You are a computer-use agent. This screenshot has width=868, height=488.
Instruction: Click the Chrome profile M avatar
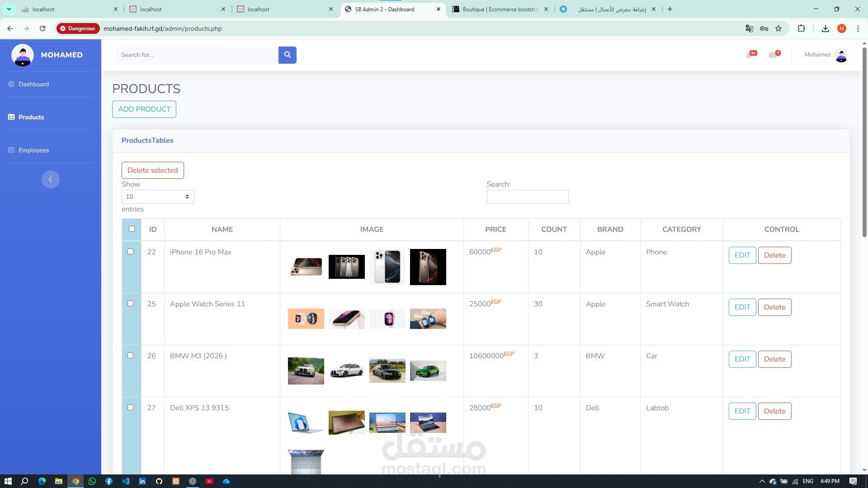coord(842,28)
